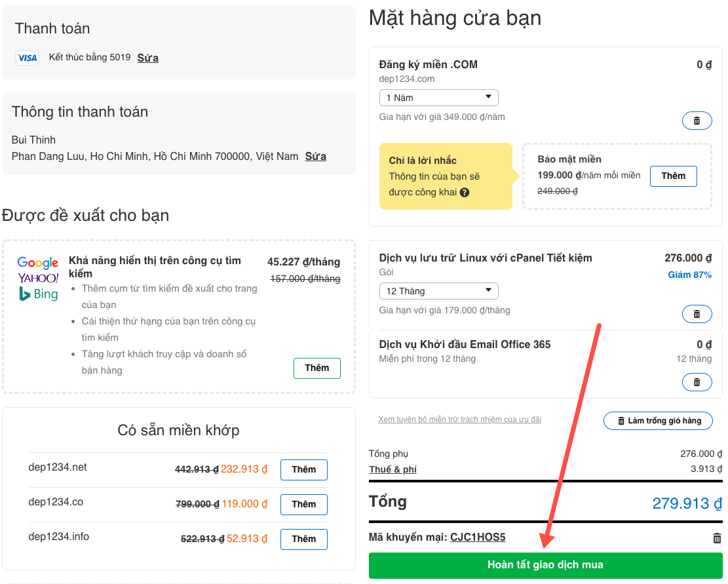Remove the Linux cPanel hosting item

tap(697, 314)
